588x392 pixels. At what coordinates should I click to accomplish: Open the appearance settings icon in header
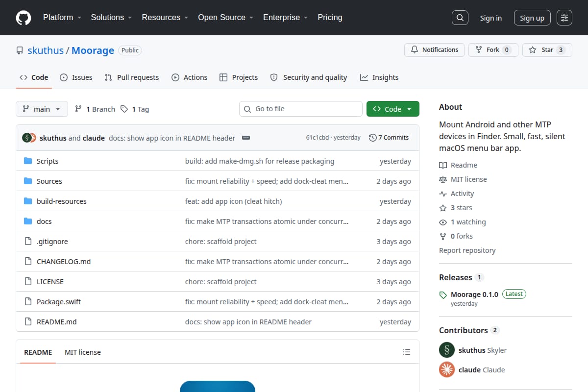(x=564, y=18)
